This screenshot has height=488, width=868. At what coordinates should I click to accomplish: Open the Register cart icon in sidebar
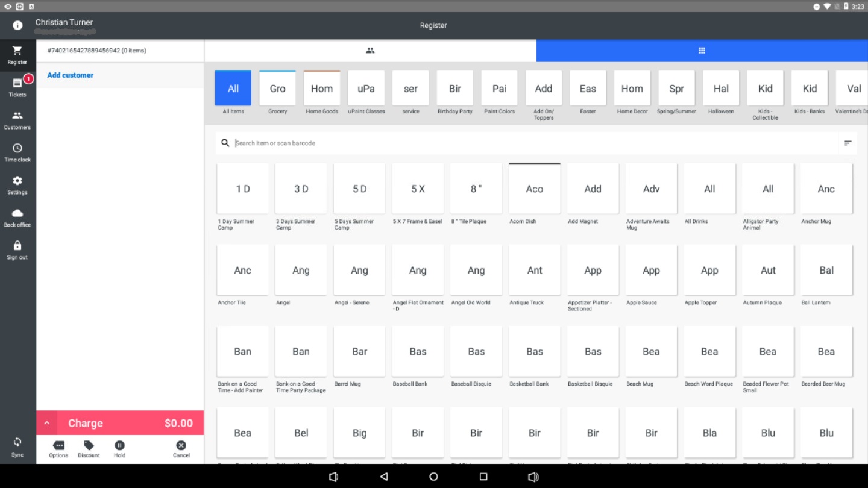(17, 55)
